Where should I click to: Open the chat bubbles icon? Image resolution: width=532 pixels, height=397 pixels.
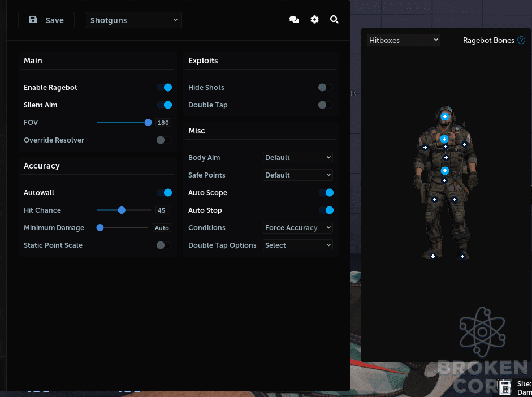coord(294,20)
